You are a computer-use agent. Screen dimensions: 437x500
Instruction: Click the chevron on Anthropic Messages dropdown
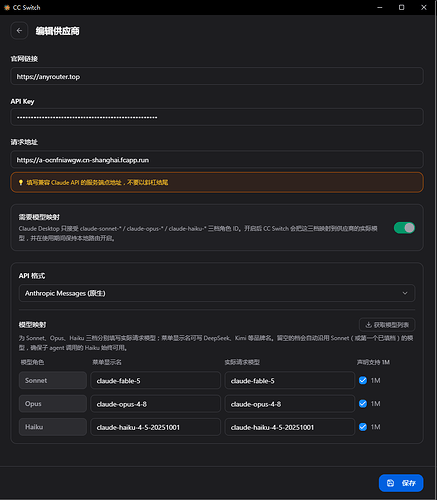pos(405,293)
